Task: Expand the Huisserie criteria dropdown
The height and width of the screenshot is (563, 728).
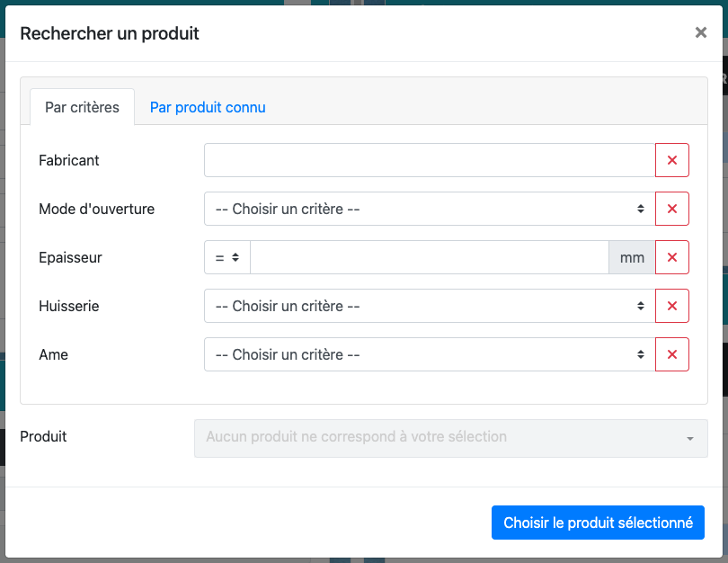Action: tap(430, 306)
